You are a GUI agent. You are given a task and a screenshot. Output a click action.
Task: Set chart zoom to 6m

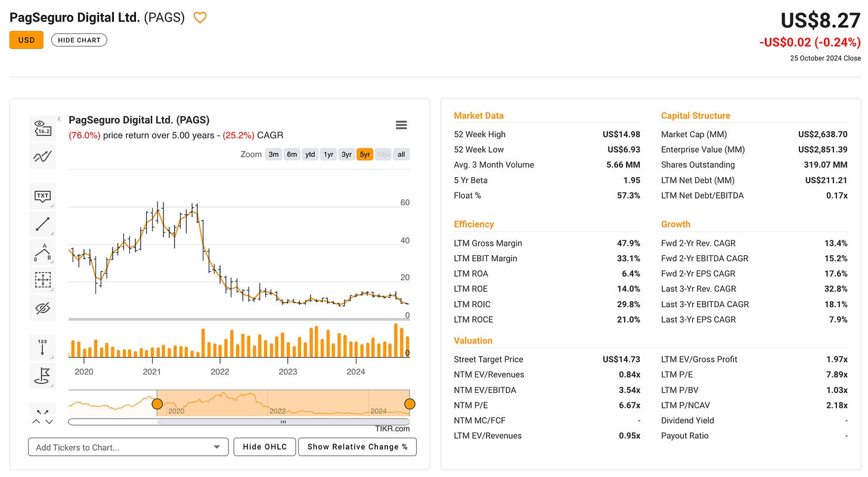(x=292, y=154)
